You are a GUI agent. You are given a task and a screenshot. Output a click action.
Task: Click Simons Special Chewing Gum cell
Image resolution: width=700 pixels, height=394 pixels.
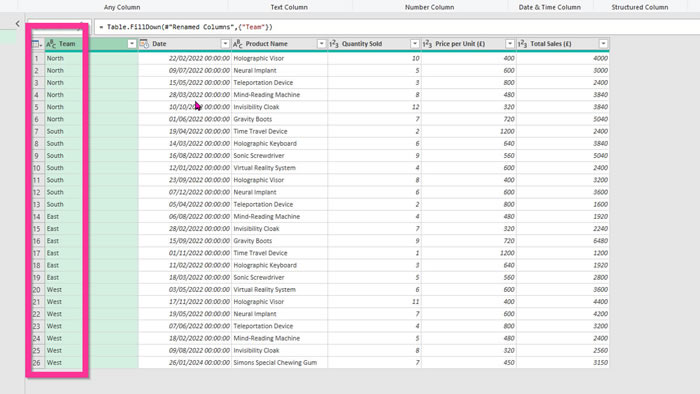click(279, 363)
